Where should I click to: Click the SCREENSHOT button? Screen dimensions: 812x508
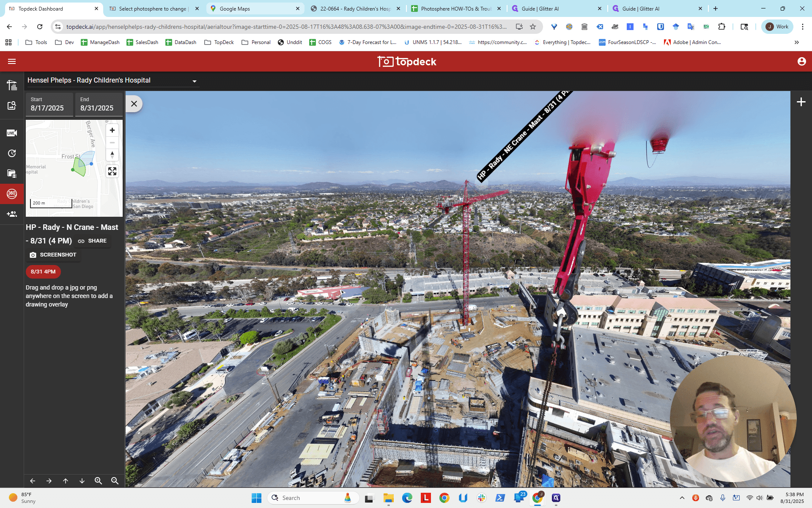click(53, 255)
